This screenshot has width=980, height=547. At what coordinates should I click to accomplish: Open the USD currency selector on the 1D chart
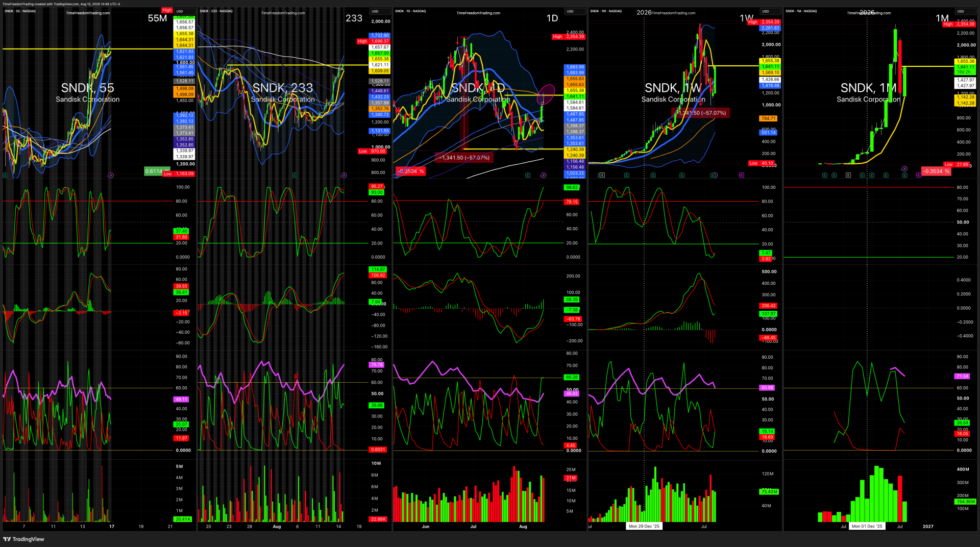570,11
